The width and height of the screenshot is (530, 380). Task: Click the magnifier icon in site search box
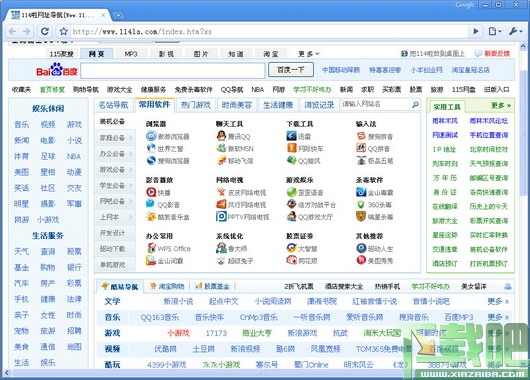click(415, 105)
